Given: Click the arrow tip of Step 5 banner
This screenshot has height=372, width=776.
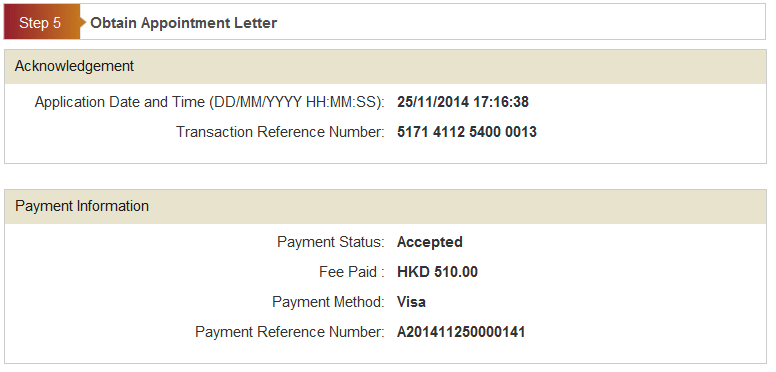Looking at the screenshot, I should (83, 22).
